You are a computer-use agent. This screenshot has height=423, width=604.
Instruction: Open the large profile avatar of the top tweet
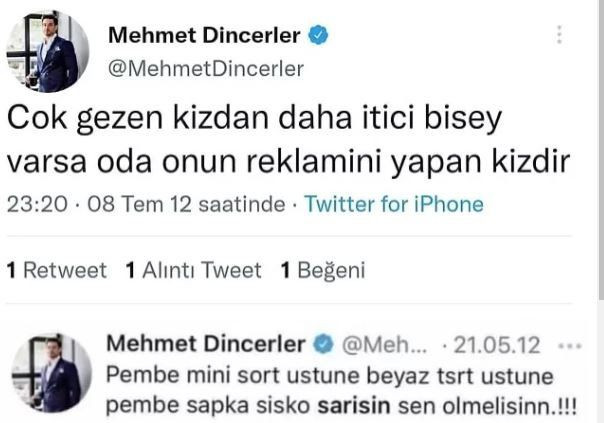tap(48, 52)
